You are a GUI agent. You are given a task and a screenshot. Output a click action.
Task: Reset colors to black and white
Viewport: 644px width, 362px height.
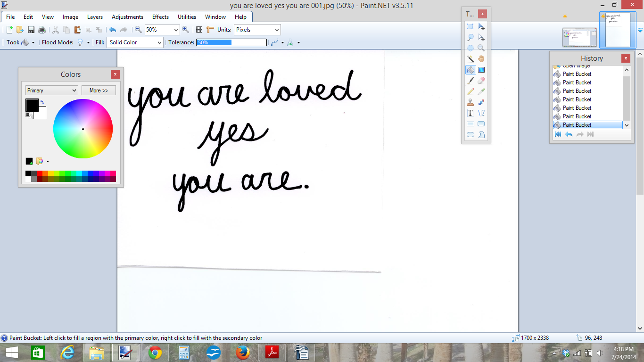(x=28, y=115)
